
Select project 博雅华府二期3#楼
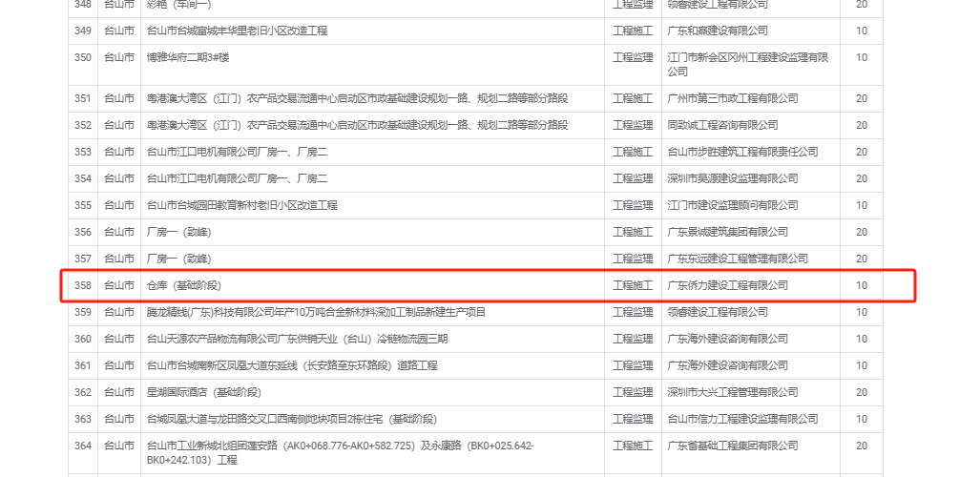tap(188, 57)
